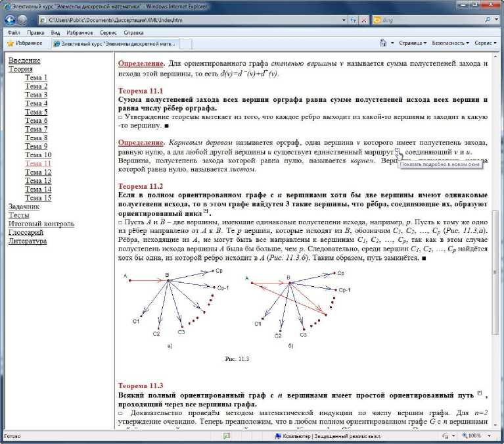Open the zoom level 100% dropdown
The image size is (504, 444).
(478, 436)
